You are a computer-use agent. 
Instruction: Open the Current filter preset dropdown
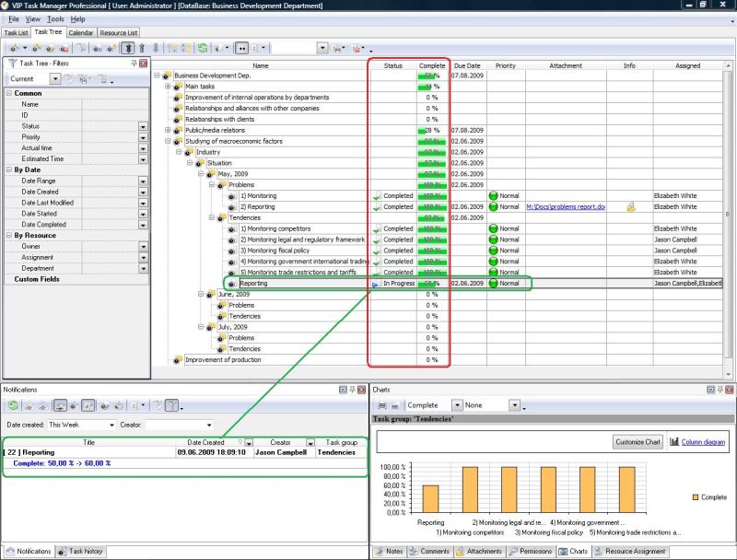tap(55, 78)
